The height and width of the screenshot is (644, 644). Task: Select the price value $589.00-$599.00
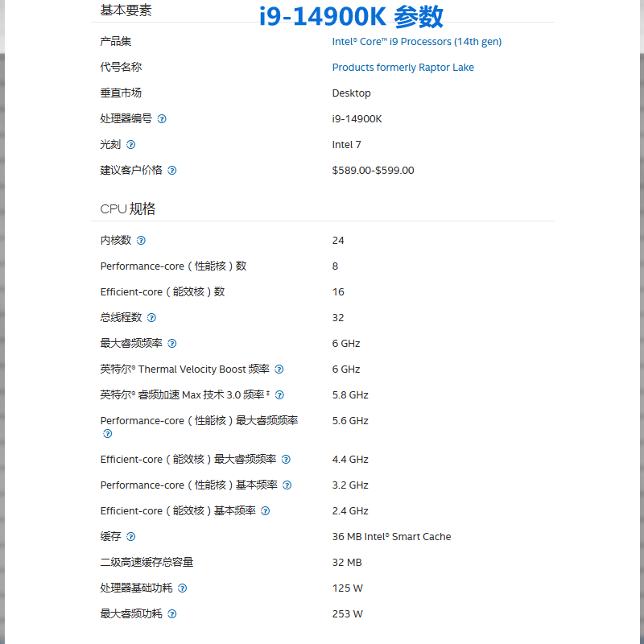pos(373,171)
